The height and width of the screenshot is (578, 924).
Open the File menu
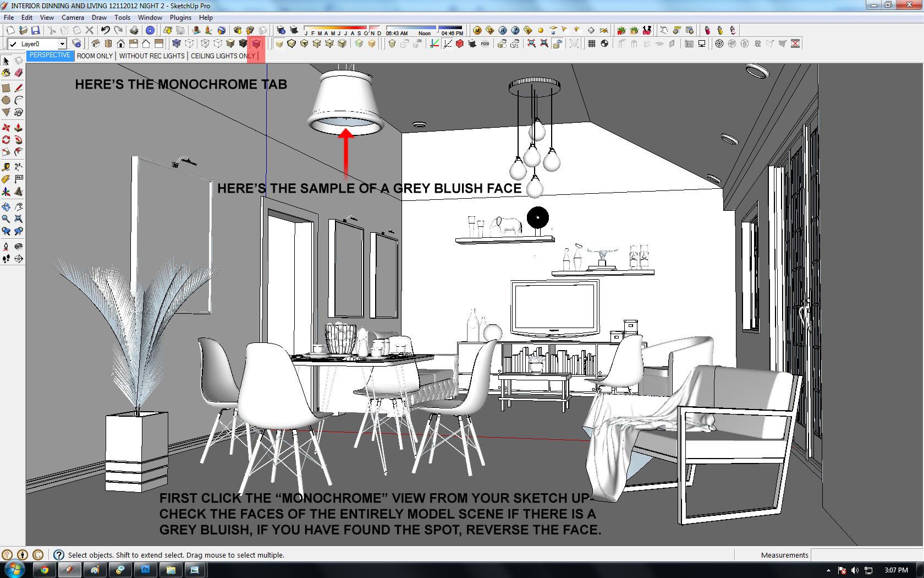9,18
